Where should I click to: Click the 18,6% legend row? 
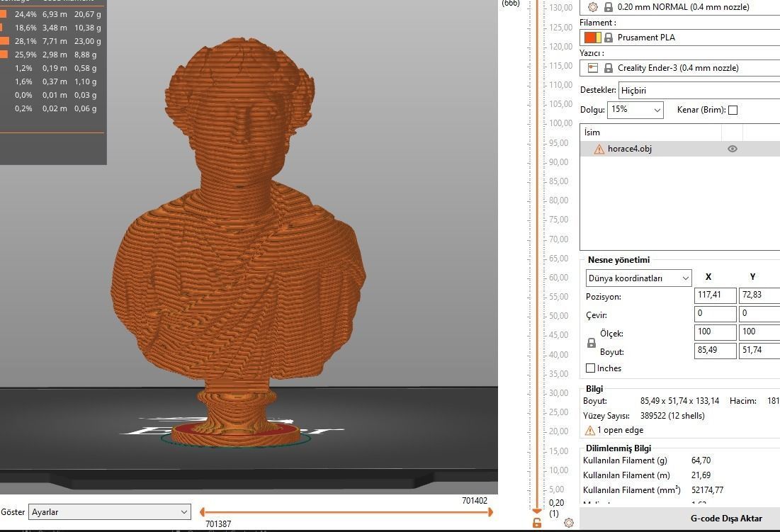click(x=51, y=28)
